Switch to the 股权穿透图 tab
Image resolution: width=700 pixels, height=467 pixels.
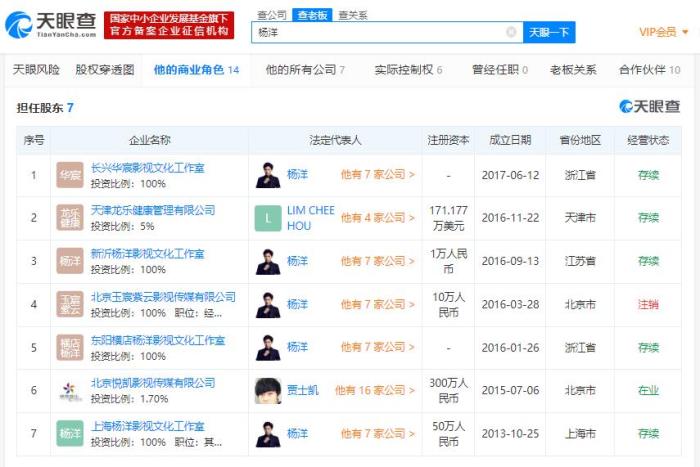104,70
